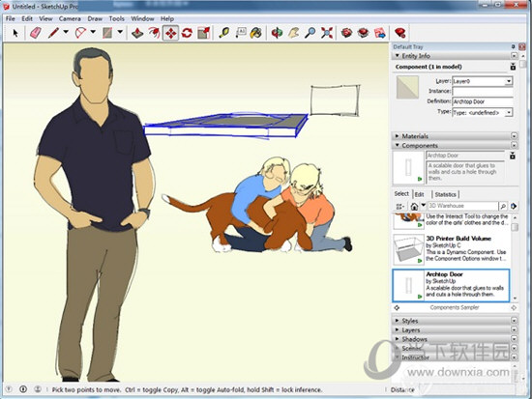
Task: Choose the Paint Bucket tool
Action: coord(256,33)
